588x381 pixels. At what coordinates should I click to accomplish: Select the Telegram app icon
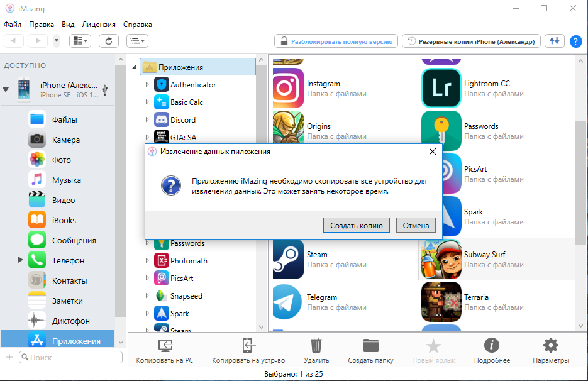pos(287,302)
